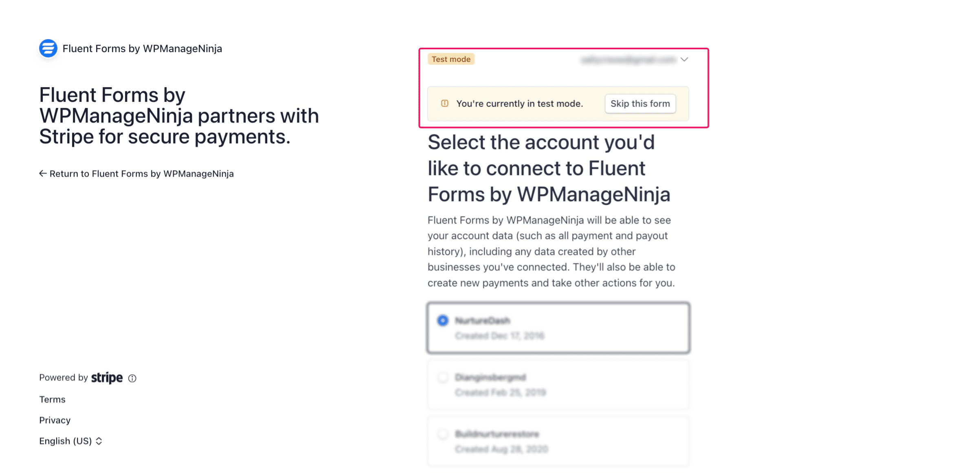Click the Test mode badge
Screen dimensions: 980x473
[451, 59]
